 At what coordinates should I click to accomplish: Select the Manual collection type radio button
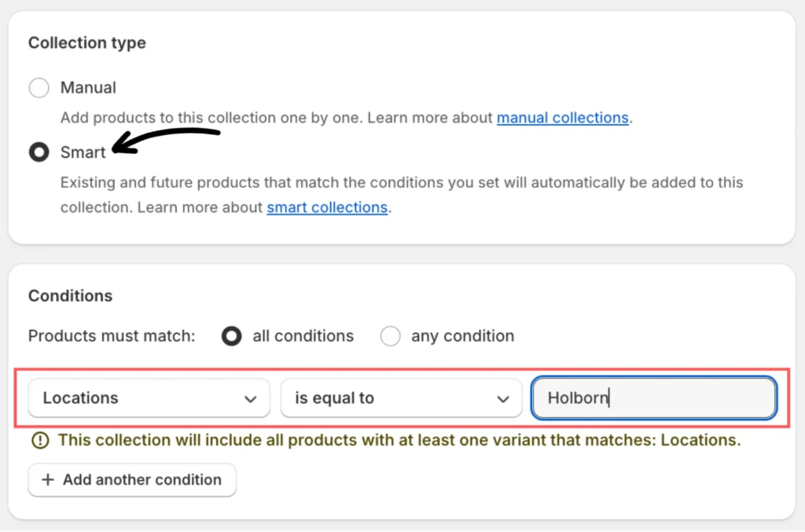(x=39, y=88)
